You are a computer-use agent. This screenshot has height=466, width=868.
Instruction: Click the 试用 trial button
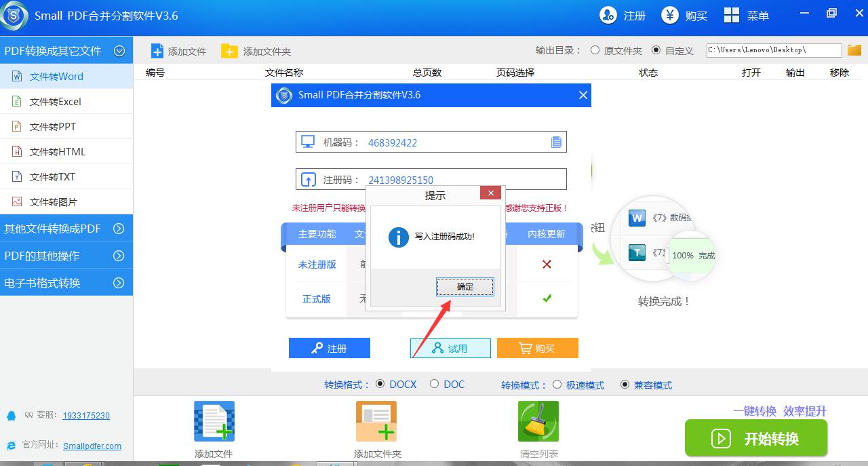(x=450, y=348)
